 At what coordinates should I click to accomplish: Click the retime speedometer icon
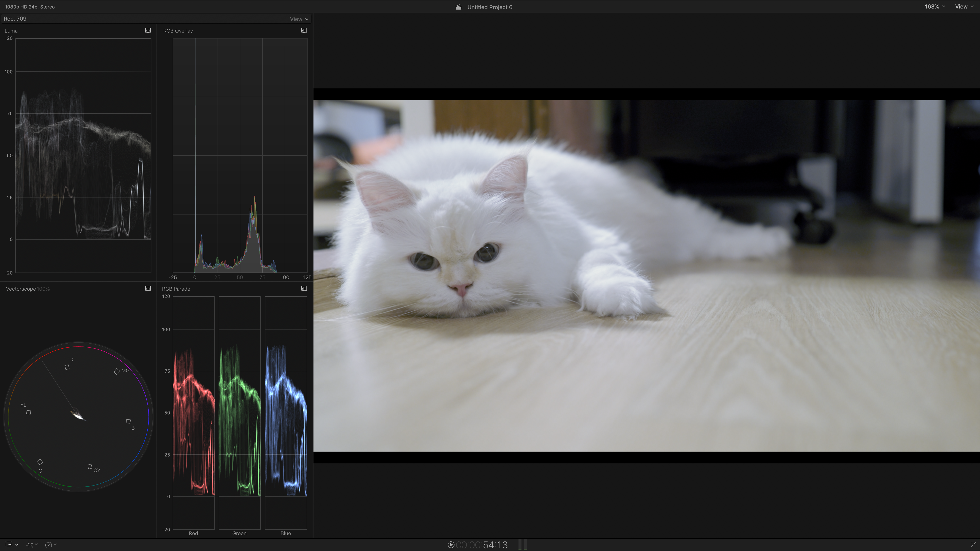(48, 545)
